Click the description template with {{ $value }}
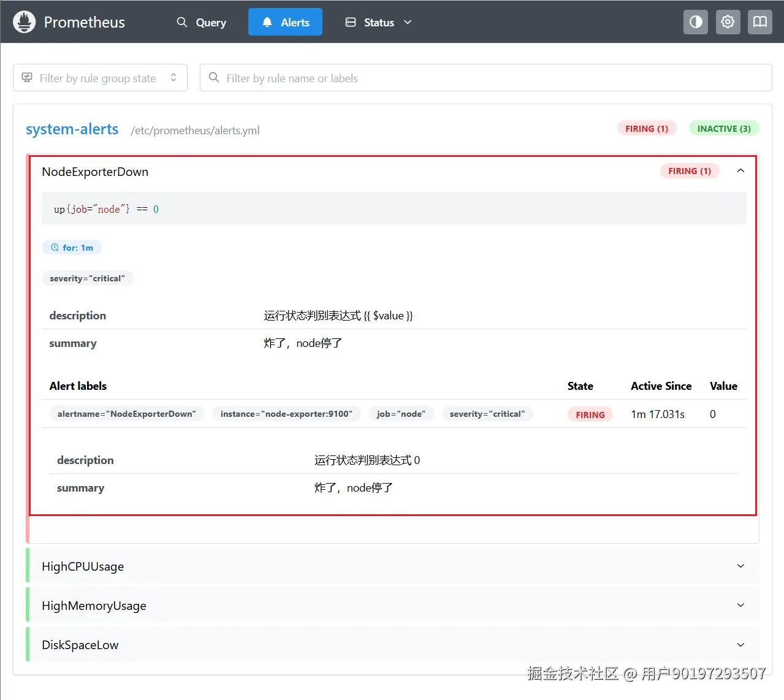This screenshot has height=700, width=784. coord(338,315)
